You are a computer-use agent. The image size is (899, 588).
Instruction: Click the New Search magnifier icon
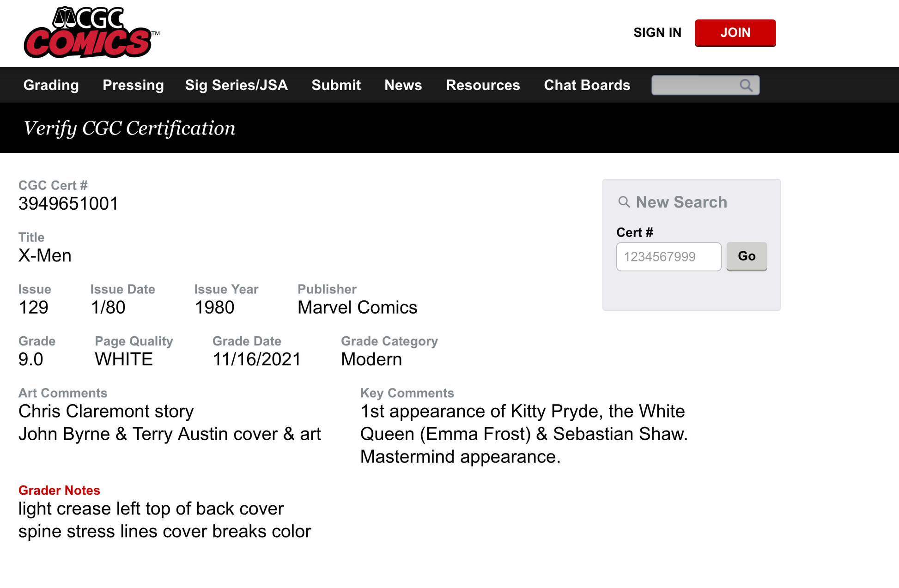624,202
